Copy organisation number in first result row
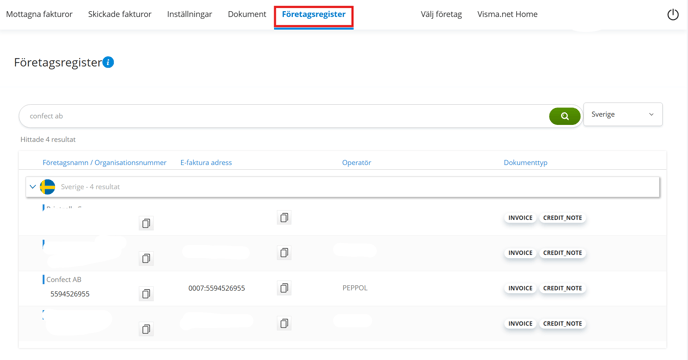688x360 pixels. pyautogui.click(x=146, y=223)
